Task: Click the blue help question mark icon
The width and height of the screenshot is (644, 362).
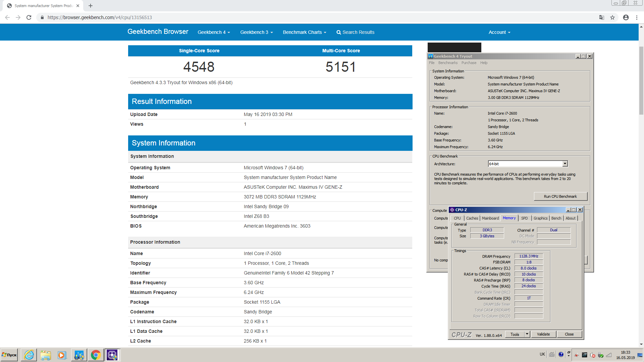Action: click(561, 354)
